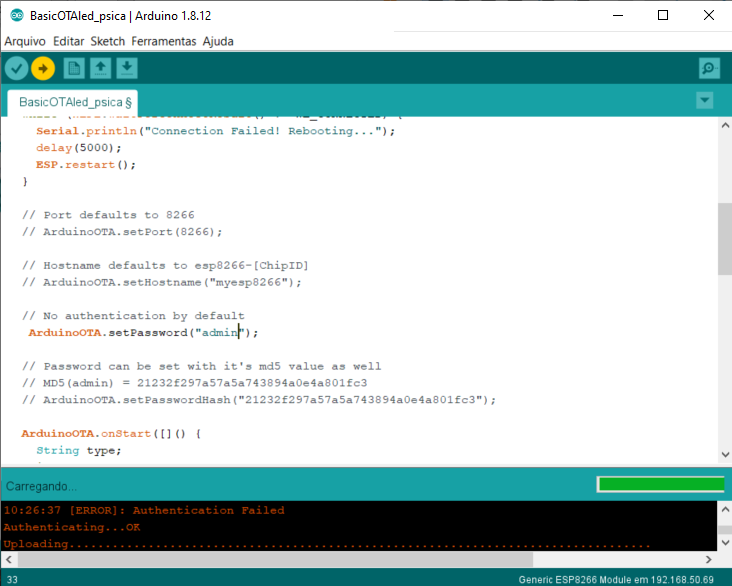Viewport: 732px width, 586px height.
Task: Click the console scroll left arrow
Action: tap(9, 559)
